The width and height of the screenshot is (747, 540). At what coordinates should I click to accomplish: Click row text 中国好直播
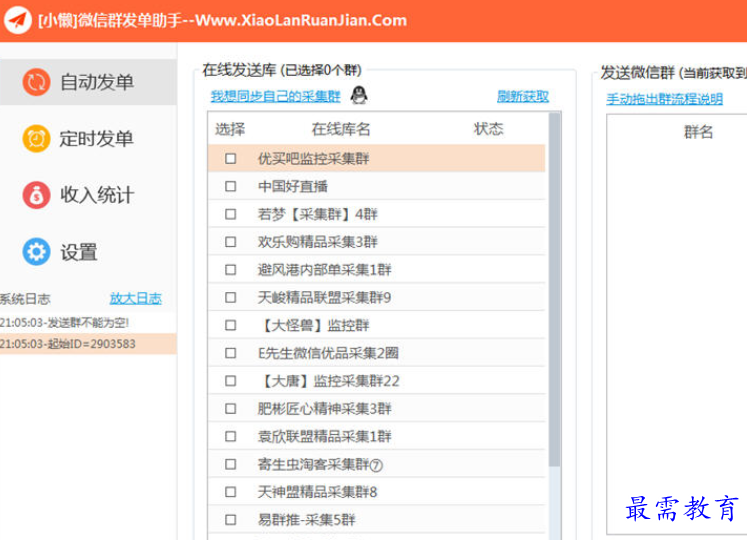coord(293,186)
